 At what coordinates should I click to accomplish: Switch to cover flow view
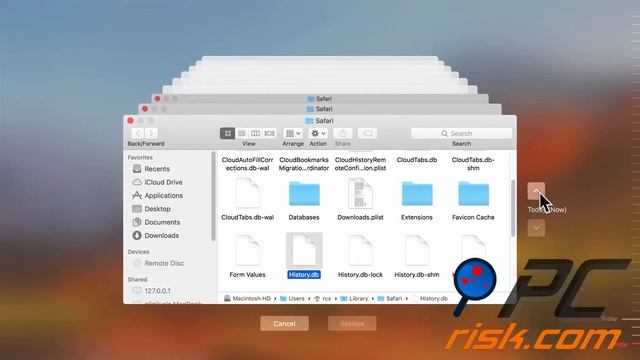(269, 133)
